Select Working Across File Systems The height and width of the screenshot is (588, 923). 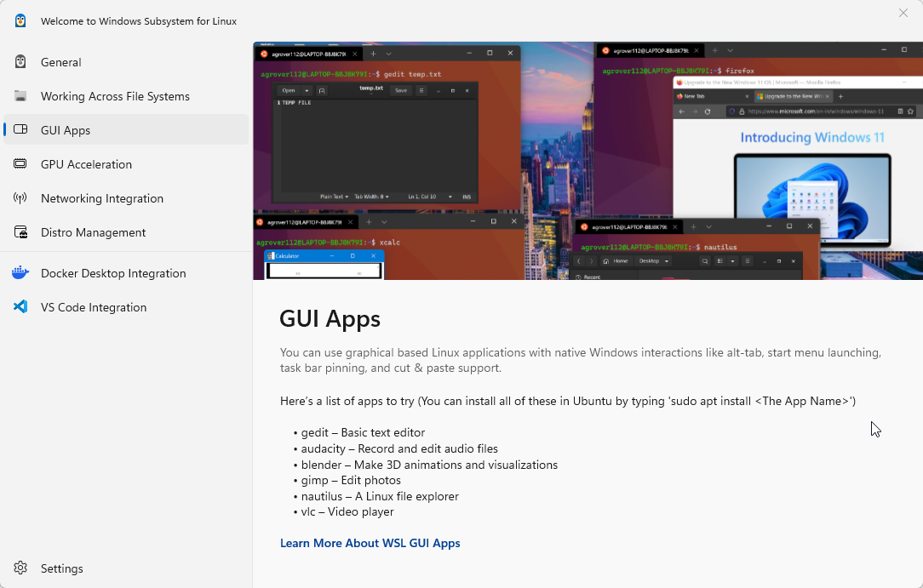tap(115, 96)
